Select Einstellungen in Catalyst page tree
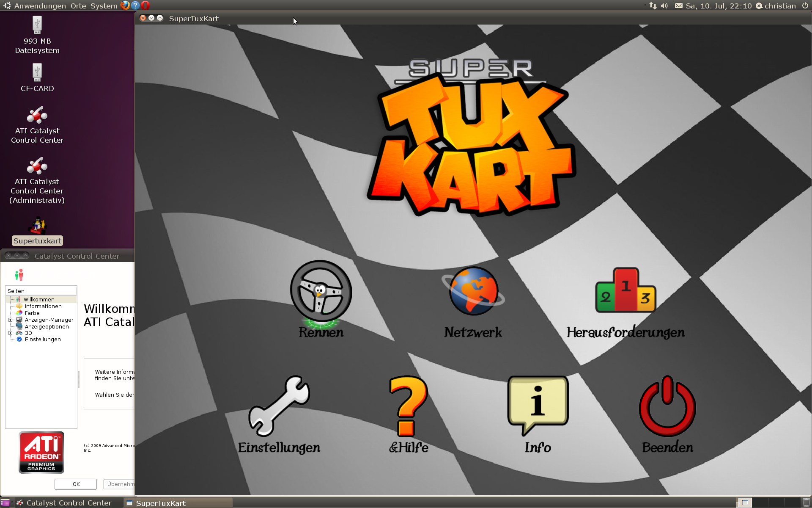 (x=43, y=339)
